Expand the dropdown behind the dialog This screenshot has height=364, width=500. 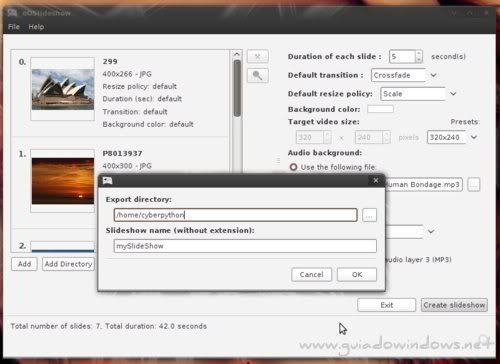[431, 231]
